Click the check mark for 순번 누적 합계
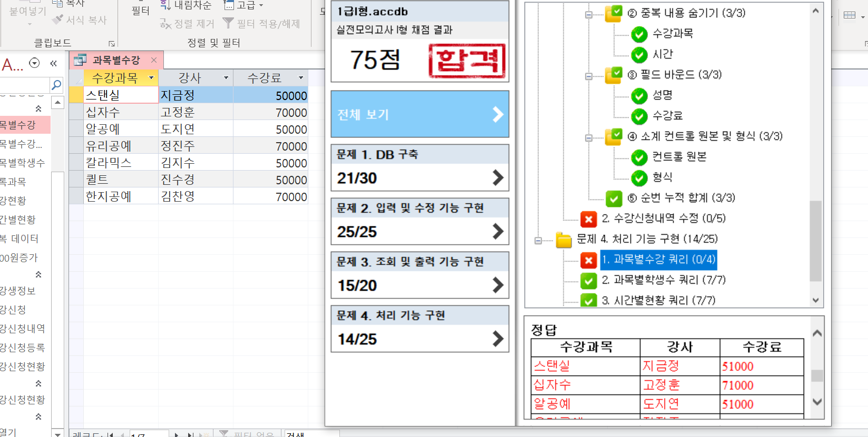 613,198
